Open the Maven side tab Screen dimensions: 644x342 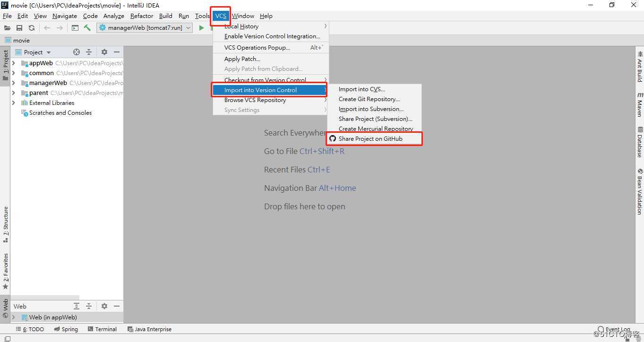[x=640, y=104]
